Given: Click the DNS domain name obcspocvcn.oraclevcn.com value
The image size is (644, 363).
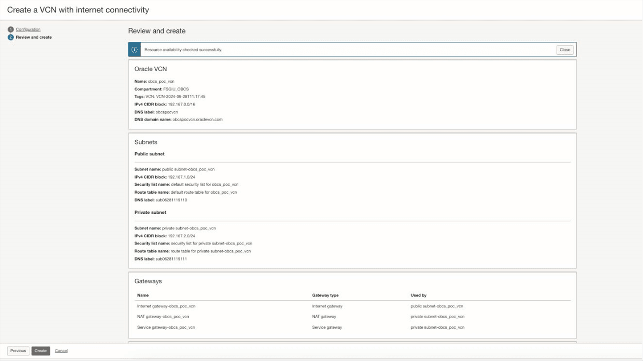Looking at the screenshot, I should pyautogui.click(x=198, y=120).
